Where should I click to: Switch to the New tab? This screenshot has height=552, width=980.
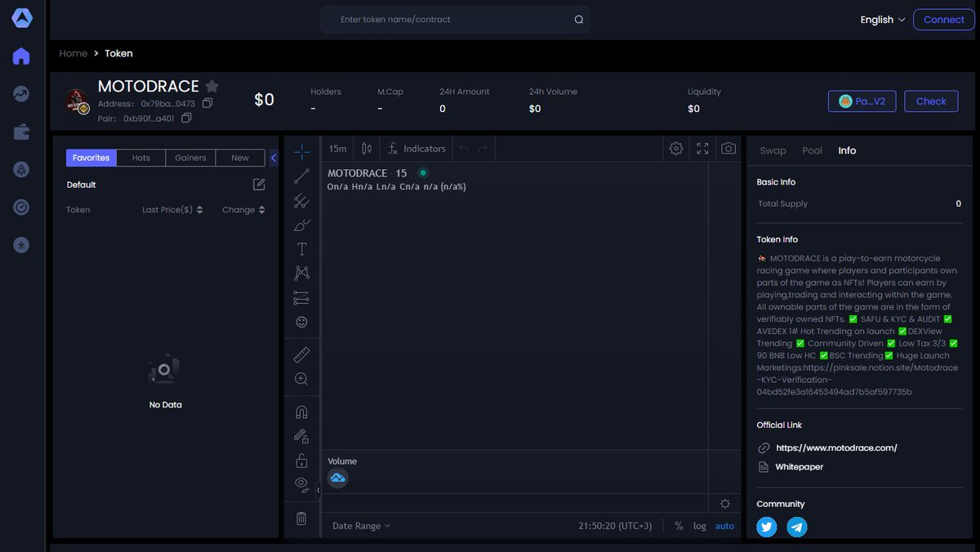pos(240,158)
